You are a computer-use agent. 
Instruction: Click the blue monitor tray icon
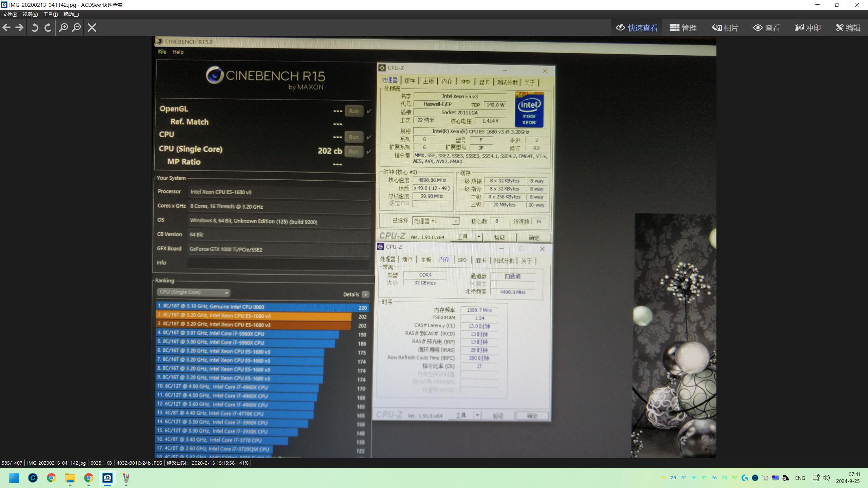(x=775, y=478)
